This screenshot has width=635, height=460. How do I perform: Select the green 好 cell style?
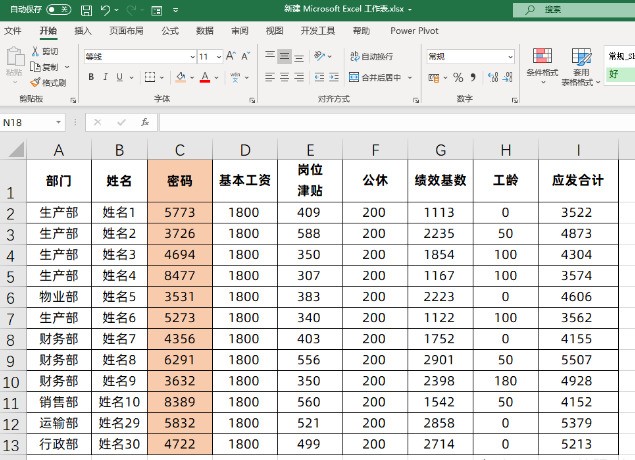(620, 74)
